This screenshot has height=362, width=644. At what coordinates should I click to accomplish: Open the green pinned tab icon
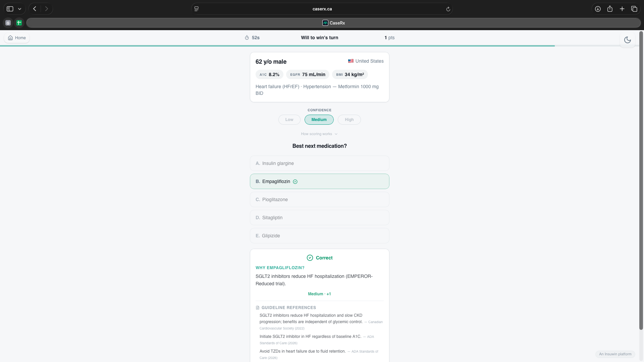[19, 23]
